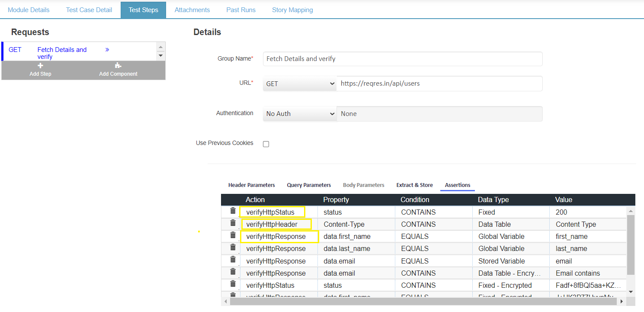Open the Body Parameters tab
This screenshot has width=644, height=312.
point(364,185)
